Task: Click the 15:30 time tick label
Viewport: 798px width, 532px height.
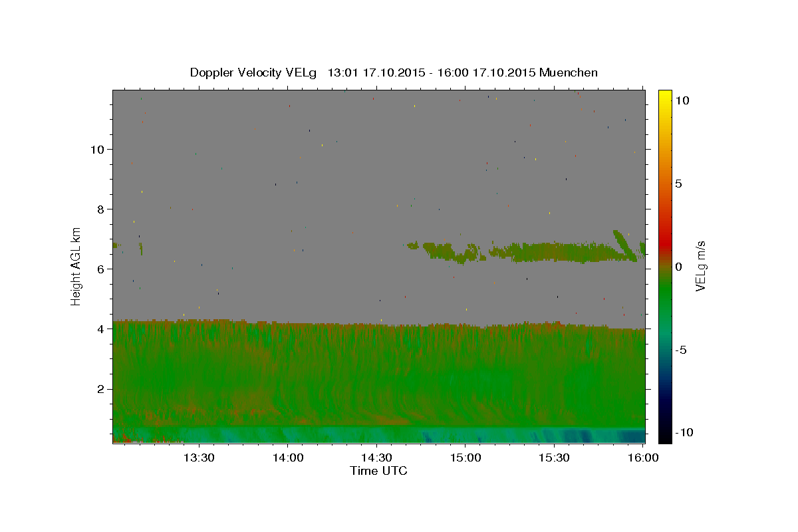Action: click(x=554, y=458)
